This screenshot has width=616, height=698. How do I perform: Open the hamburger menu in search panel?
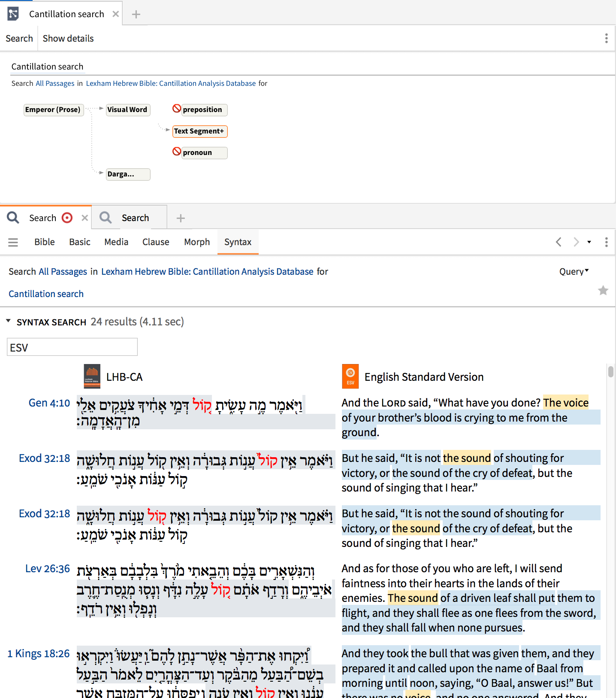tap(13, 242)
